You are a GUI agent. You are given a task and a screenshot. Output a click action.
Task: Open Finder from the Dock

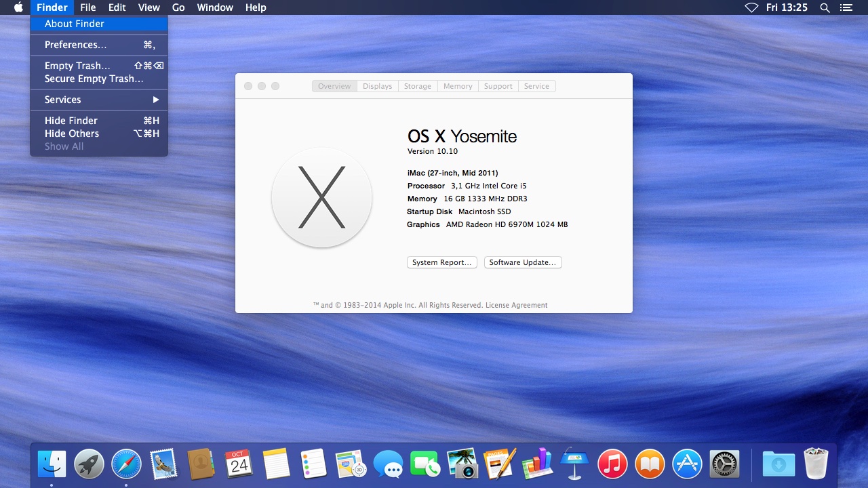[52, 464]
